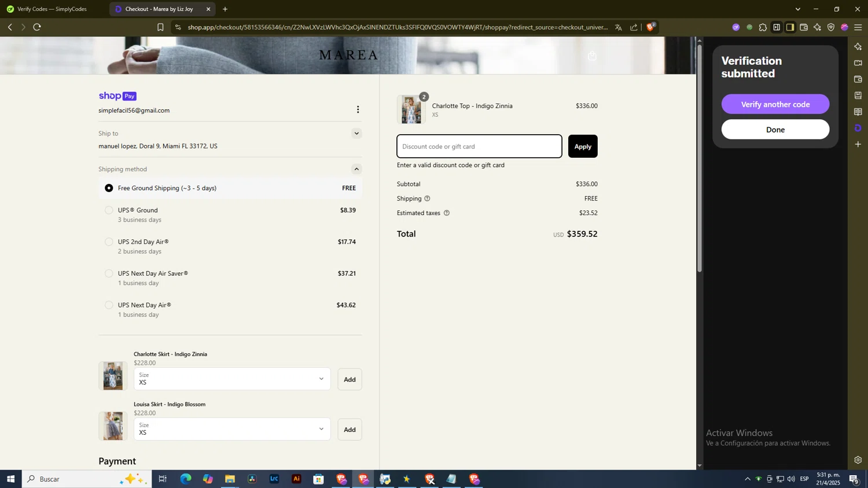Expand the Ship to address section
This screenshot has height=488, width=868.
pyautogui.click(x=356, y=134)
